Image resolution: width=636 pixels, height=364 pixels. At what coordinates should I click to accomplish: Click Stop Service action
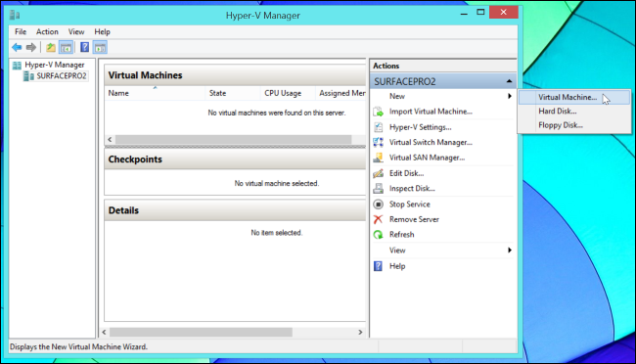pyautogui.click(x=410, y=205)
